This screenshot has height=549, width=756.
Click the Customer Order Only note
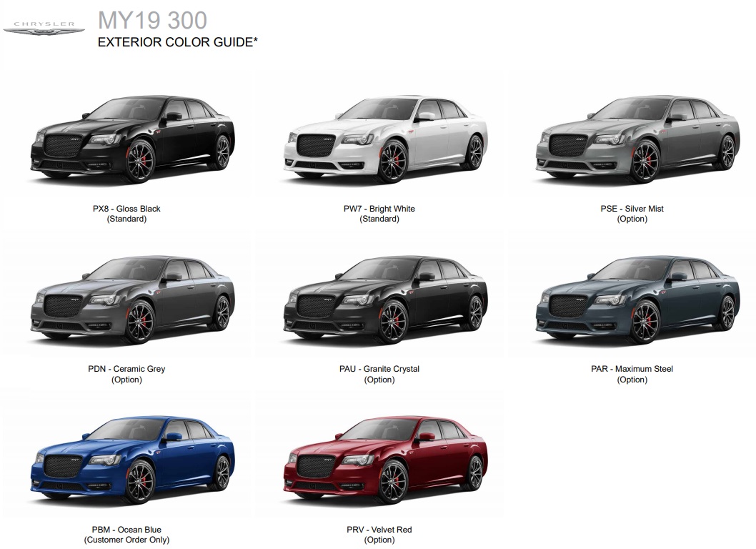[x=126, y=540]
